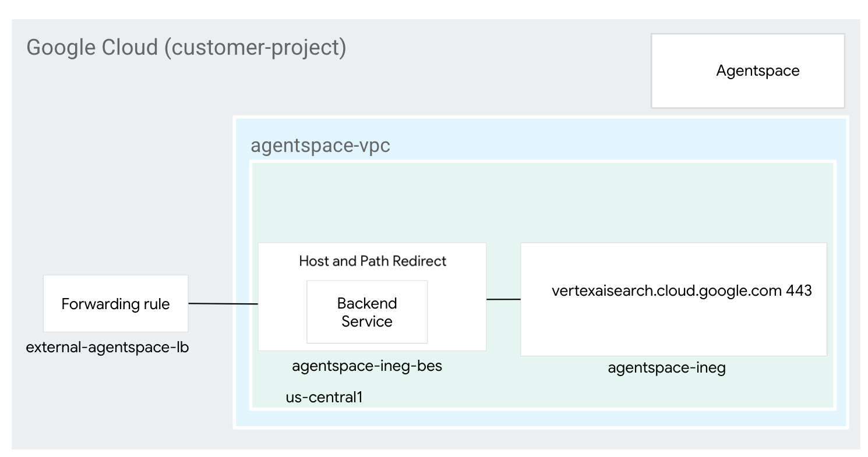Click the vertexaisearch.cloud.google.com hostname text
This screenshot has height=457, width=868.
click(666, 291)
